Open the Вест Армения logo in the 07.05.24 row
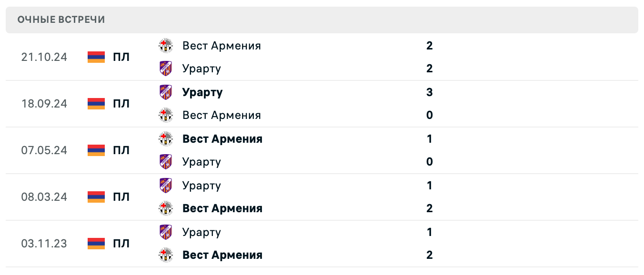Viewport: 644px width, 275px height. (x=166, y=139)
